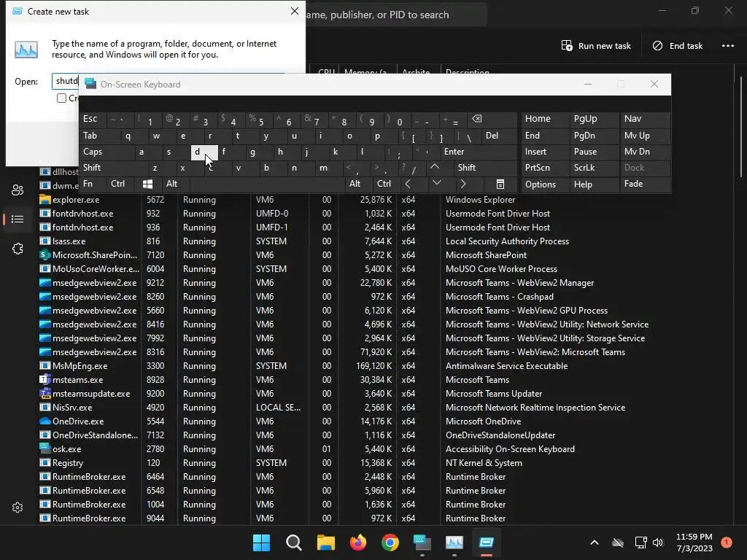Open File Explorer from taskbar
The width and height of the screenshot is (747, 560).
(326, 542)
